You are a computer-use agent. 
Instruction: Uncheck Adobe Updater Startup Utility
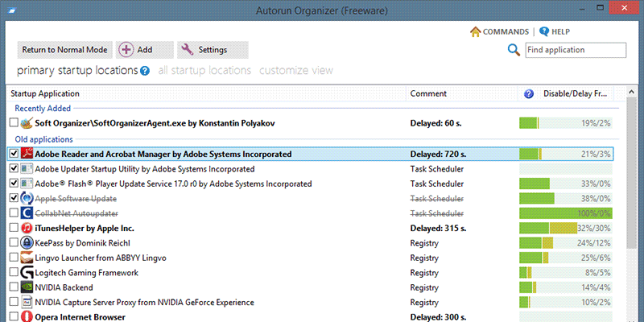point(13,169)
